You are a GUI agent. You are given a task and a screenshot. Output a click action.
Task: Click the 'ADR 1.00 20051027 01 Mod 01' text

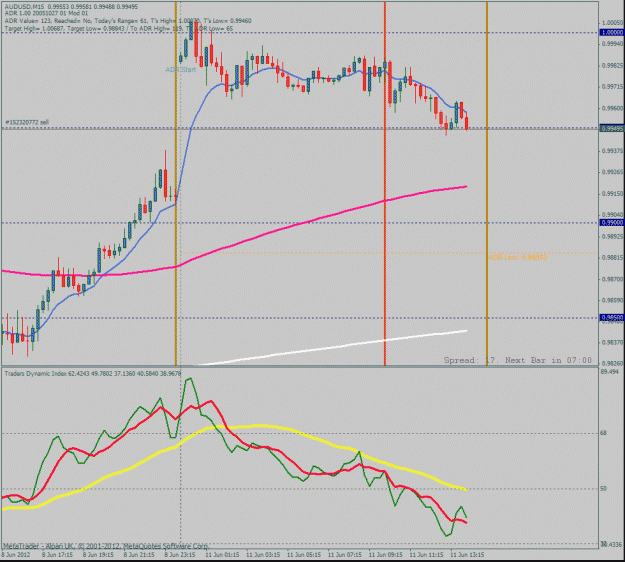pos(46,14)
